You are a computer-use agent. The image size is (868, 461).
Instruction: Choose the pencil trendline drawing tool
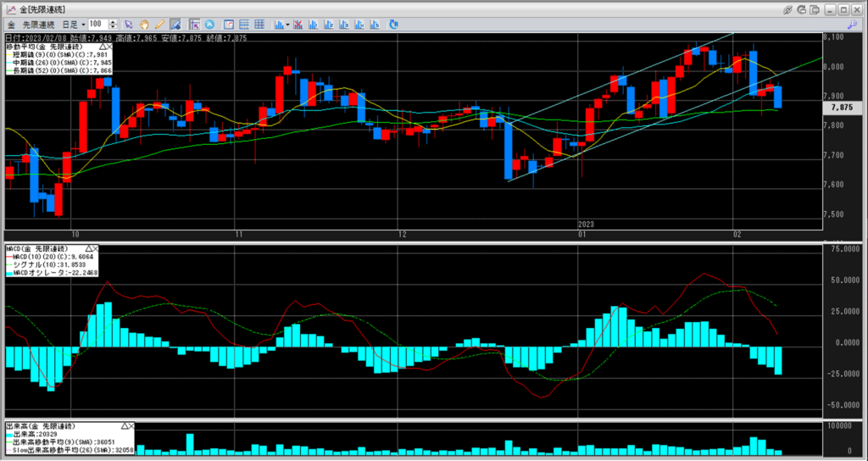click(159, 25)
